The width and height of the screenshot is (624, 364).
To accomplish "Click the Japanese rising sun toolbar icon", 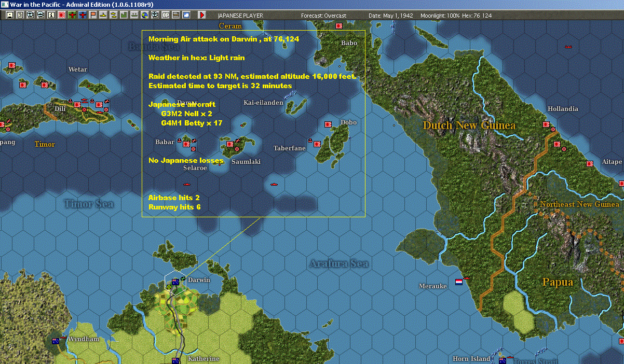I will click(x=62, y=15).
